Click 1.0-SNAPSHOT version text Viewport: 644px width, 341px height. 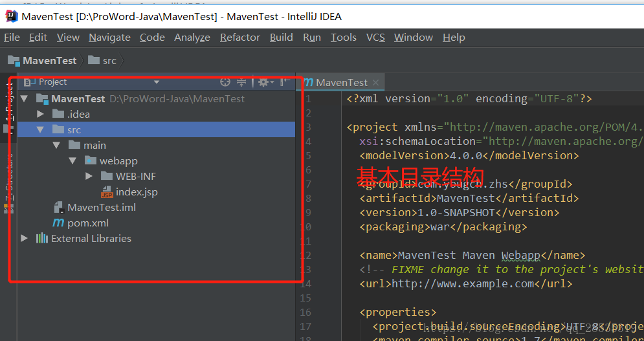(456, 212)
